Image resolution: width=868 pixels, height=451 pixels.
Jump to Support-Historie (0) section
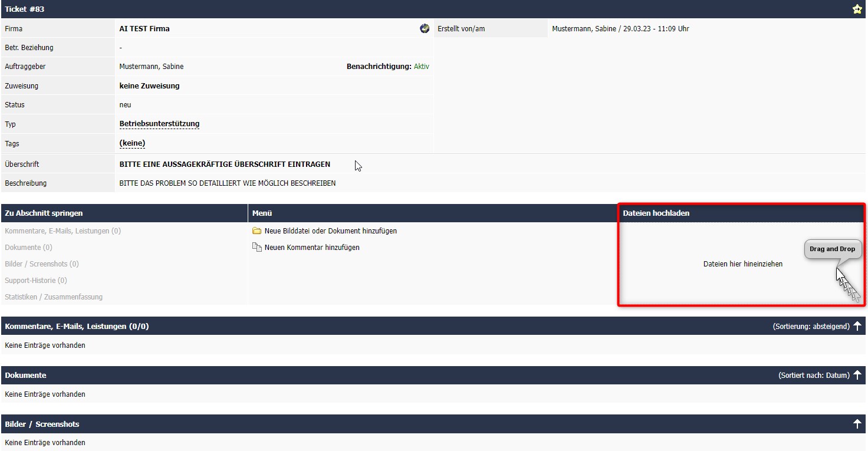point(36,281)
